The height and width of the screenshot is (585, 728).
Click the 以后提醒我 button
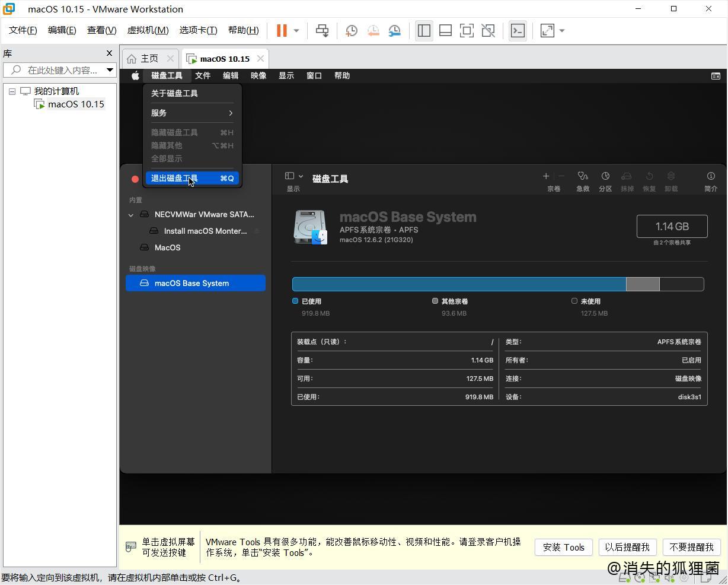(x=627, y=547)
